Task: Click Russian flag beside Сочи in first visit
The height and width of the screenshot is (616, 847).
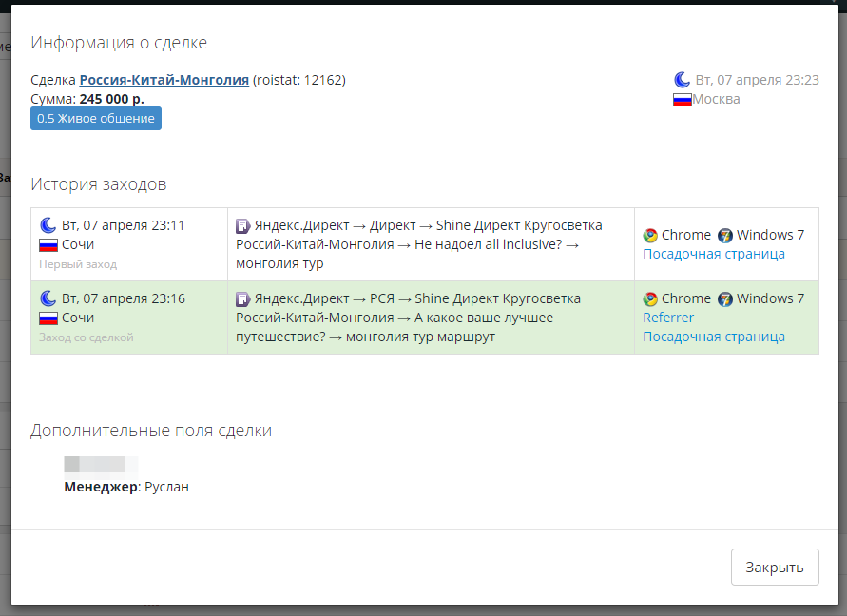Action: [48, 245]
